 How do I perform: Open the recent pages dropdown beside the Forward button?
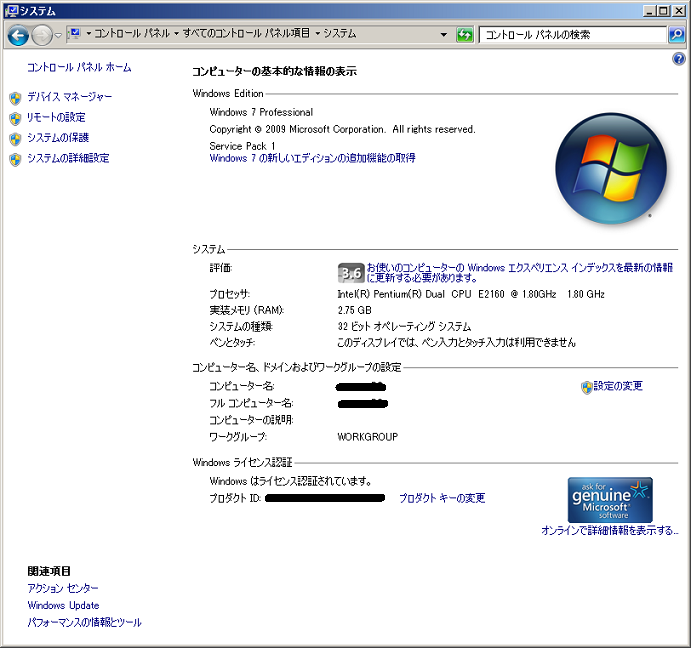59,35
